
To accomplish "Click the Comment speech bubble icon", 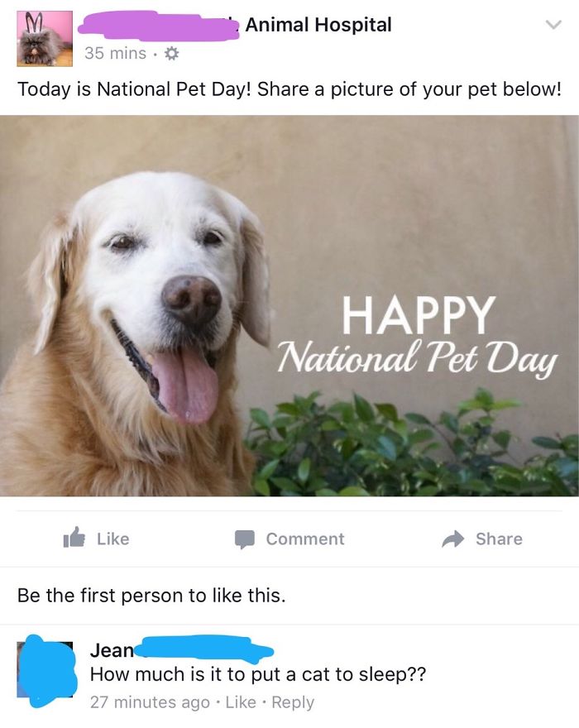I will coord(242,539).
